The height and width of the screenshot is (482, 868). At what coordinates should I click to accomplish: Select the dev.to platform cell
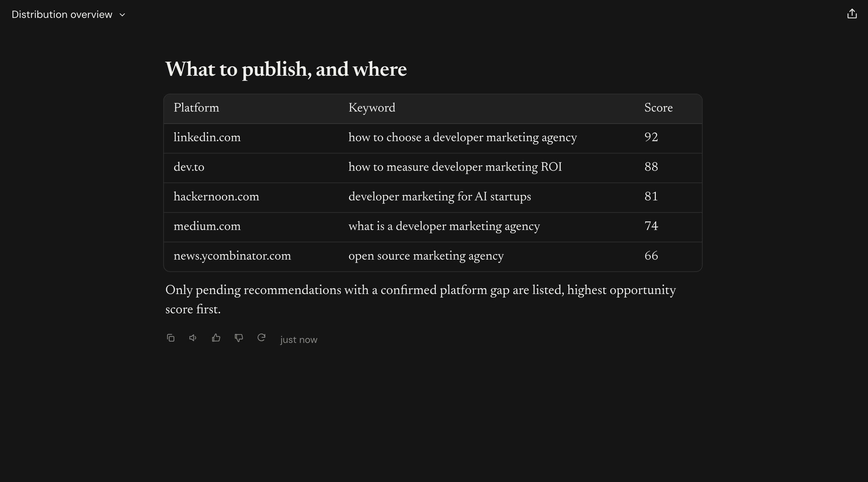[189, 167]
